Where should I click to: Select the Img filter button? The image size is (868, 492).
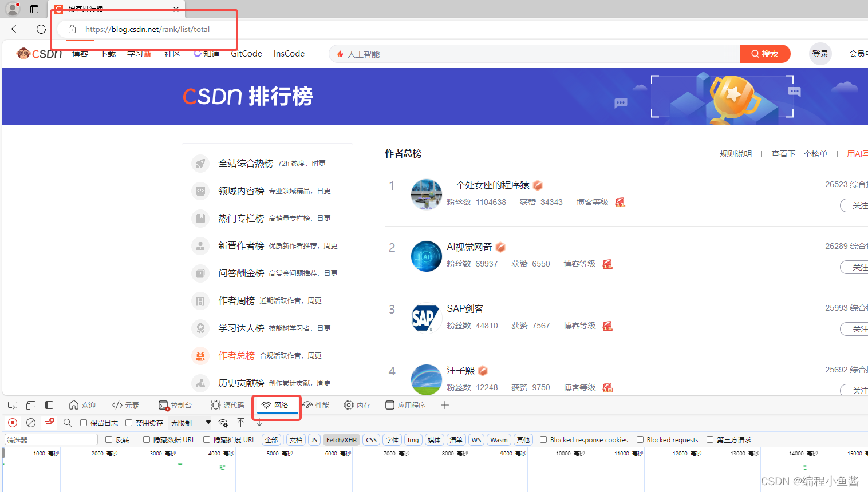pos(413,439)
